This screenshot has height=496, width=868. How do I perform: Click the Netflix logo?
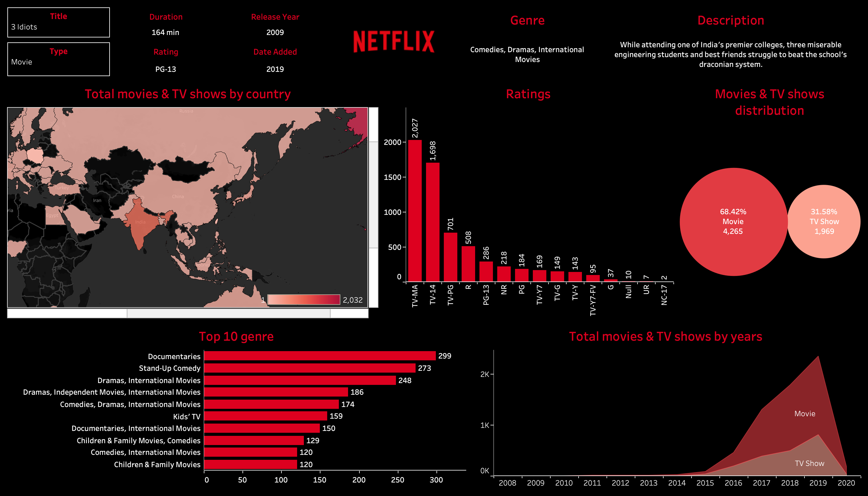tap(393, 41)
